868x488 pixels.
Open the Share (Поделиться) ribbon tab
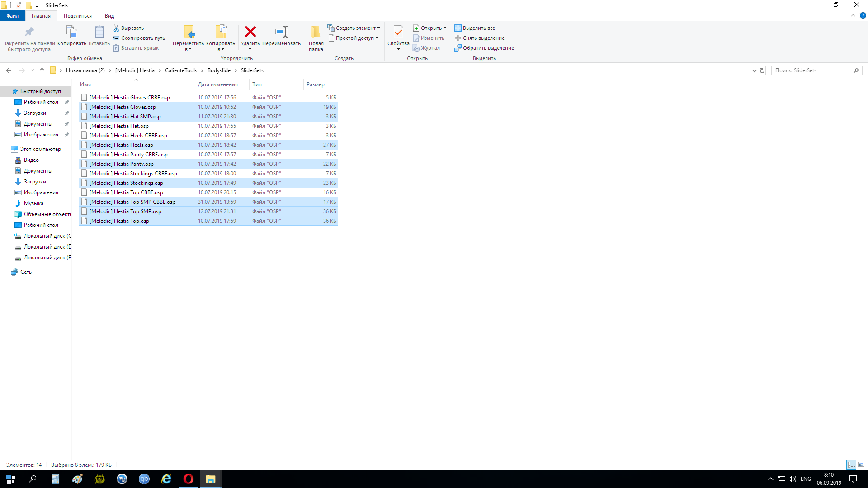pos(77,16)
